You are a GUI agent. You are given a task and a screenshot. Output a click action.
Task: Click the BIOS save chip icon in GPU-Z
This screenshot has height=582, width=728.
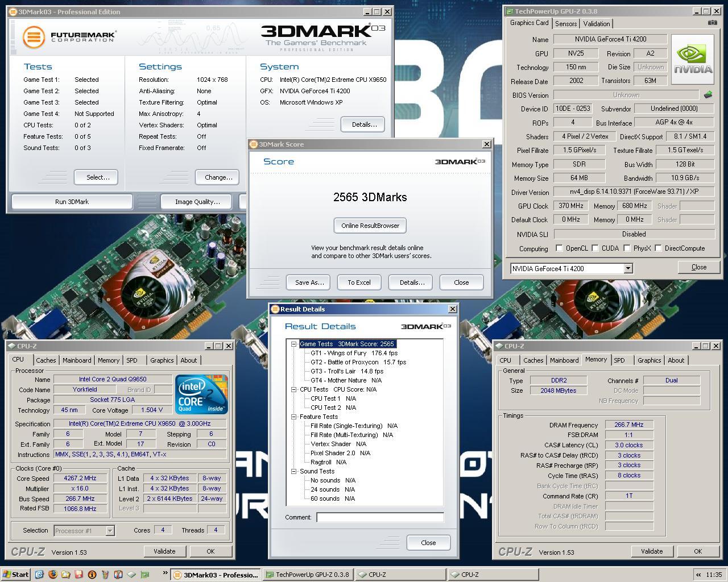[708, 94]
